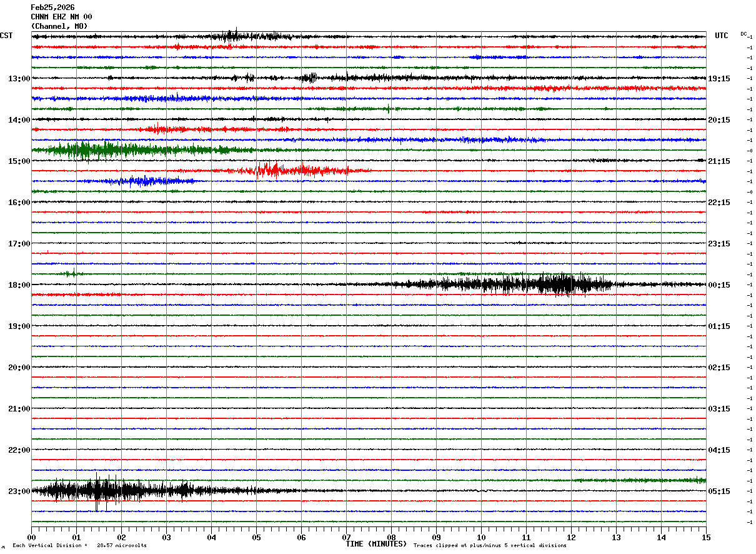Click minute tick label 01 on the time axis
Image resolution: width=756 pixels, height=554 pixels.
(76, 537)
